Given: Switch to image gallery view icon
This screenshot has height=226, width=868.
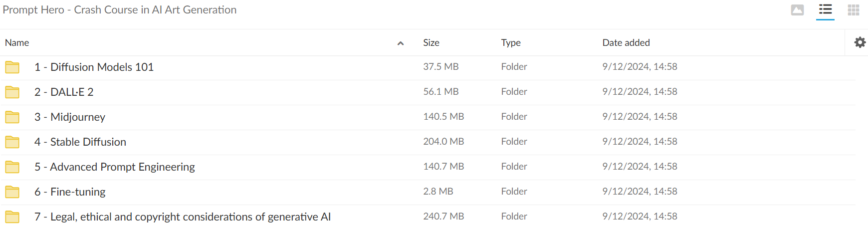Looking at the screenshot, I should pos(797,10).
